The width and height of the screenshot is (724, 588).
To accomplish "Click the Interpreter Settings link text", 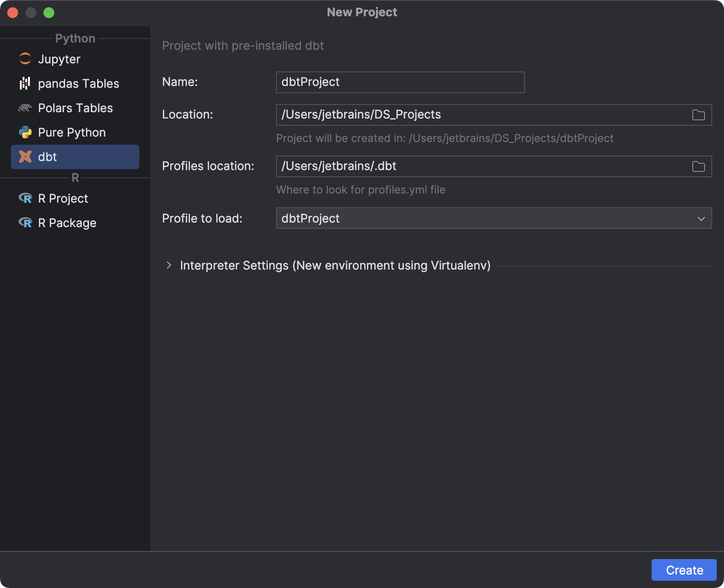I will tap(335, 266).
